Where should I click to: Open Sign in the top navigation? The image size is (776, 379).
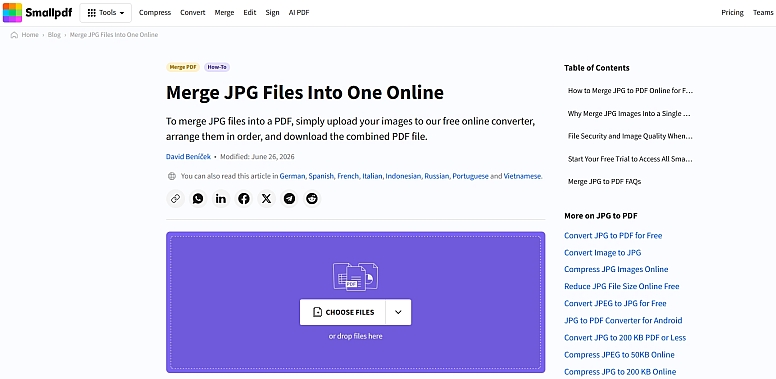coord(272,13)
